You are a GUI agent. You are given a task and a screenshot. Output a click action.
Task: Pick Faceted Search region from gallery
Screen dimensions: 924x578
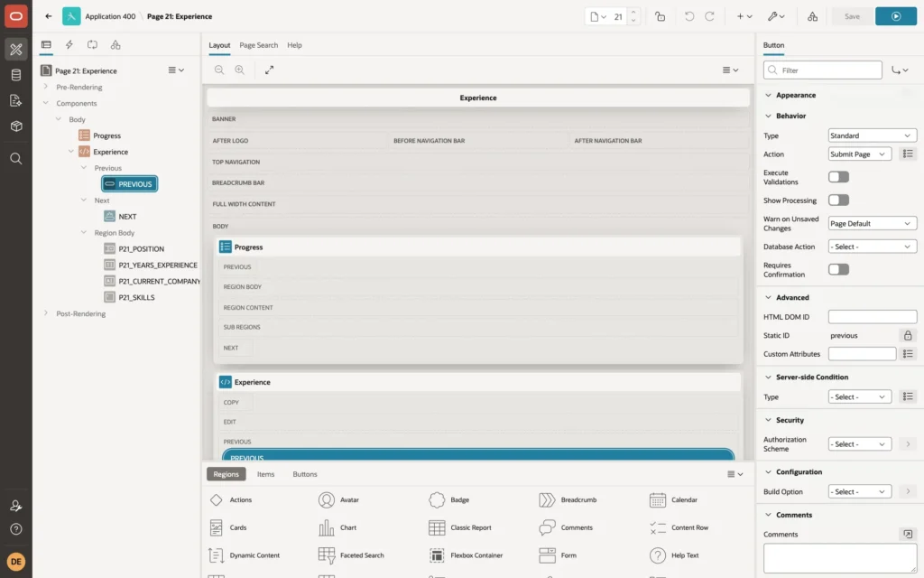tap(351, 555)
